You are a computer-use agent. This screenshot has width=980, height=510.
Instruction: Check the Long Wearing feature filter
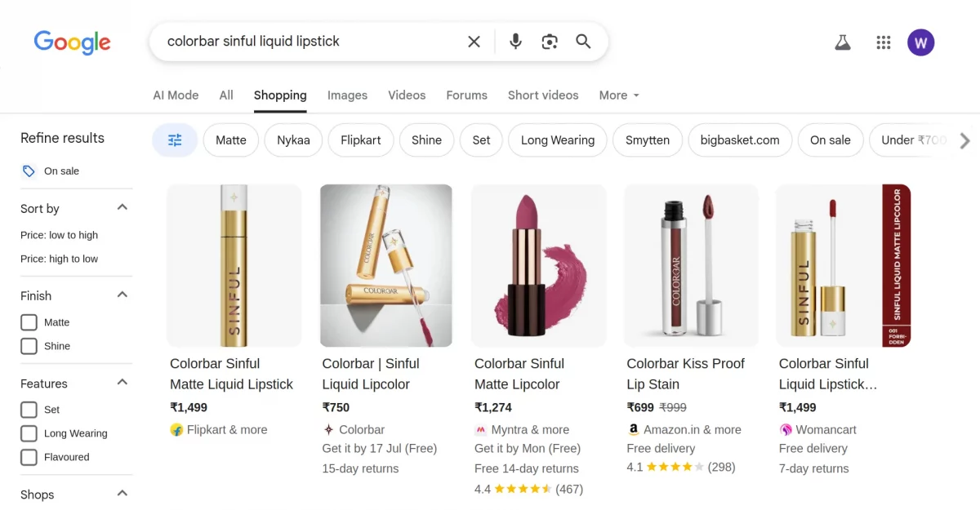[x=29, y=432]
